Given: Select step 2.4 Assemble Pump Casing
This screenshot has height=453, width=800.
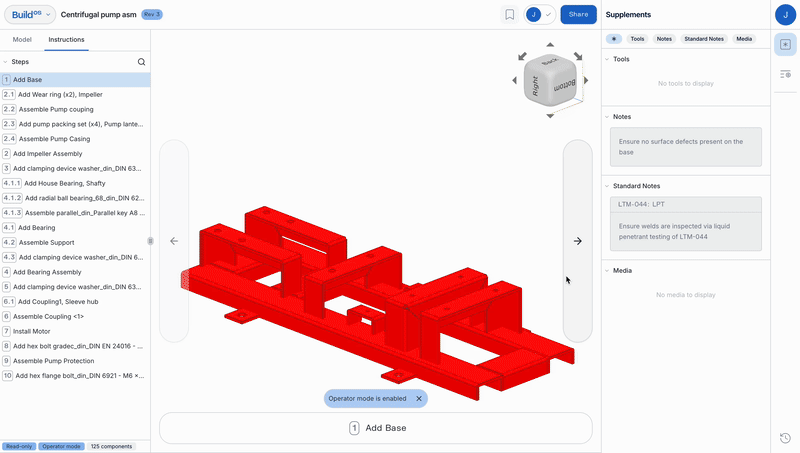Looking at the screenshot, I should click(75, 139).
